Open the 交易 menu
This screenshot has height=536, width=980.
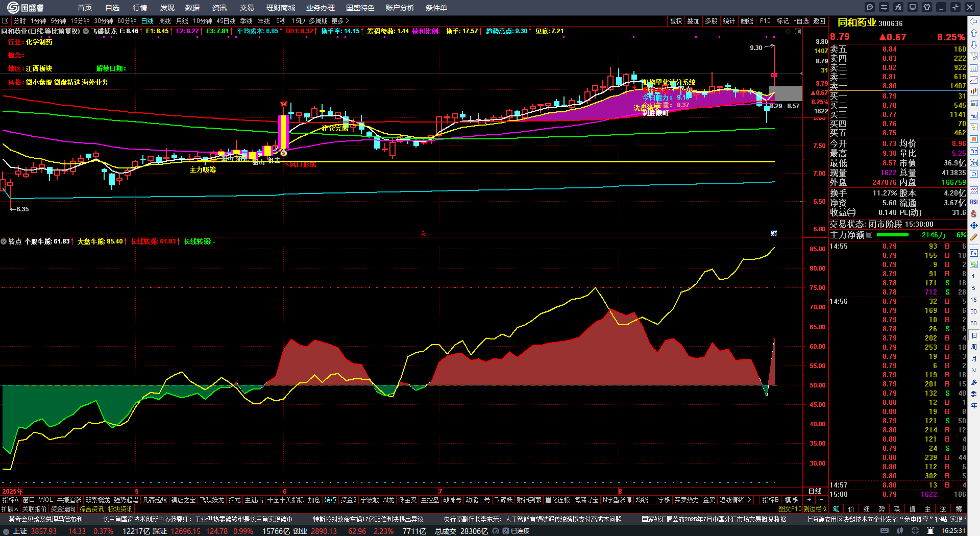tap(247, 8)
